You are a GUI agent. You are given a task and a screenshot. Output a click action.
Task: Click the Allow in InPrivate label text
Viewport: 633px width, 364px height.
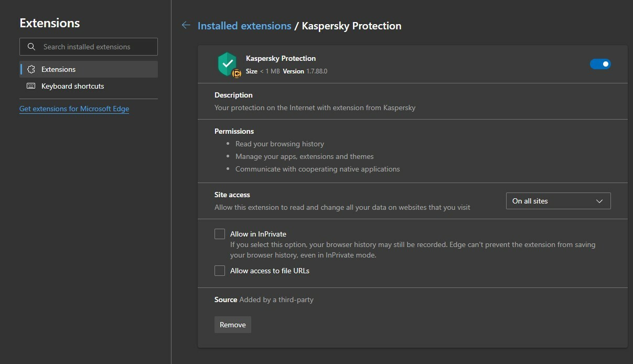tap(258, 234)
